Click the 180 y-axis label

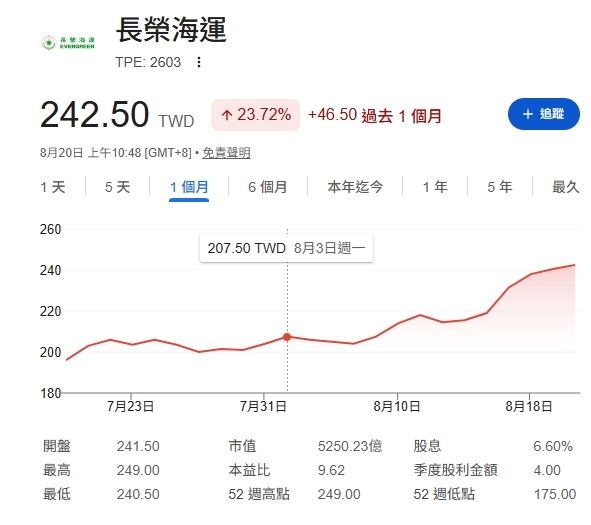click(x=51, y=393)
